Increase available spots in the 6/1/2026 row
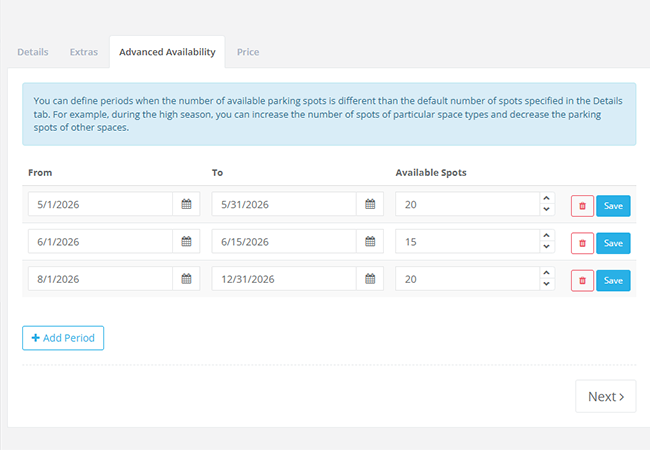This screenshot has height=450, width=650. (x=546, y=235)
